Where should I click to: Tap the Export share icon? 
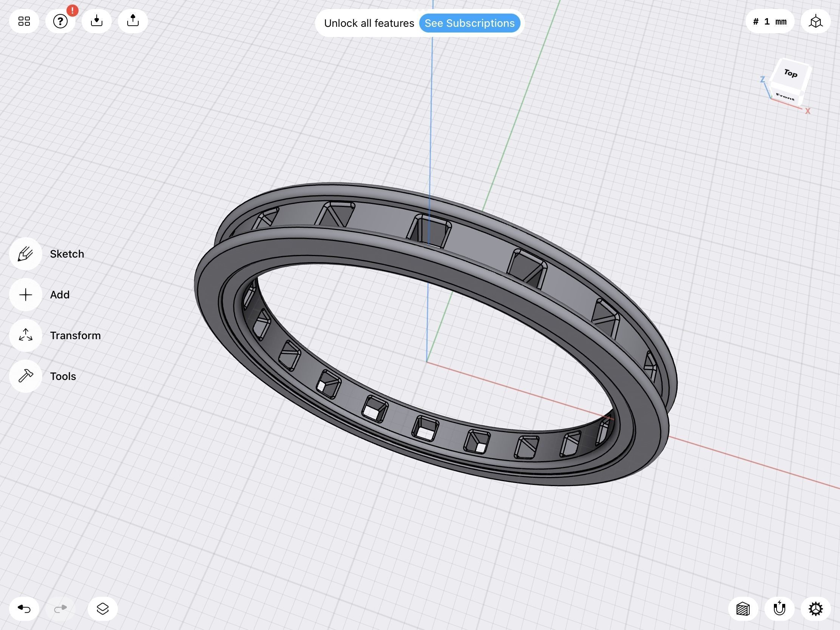133,21
